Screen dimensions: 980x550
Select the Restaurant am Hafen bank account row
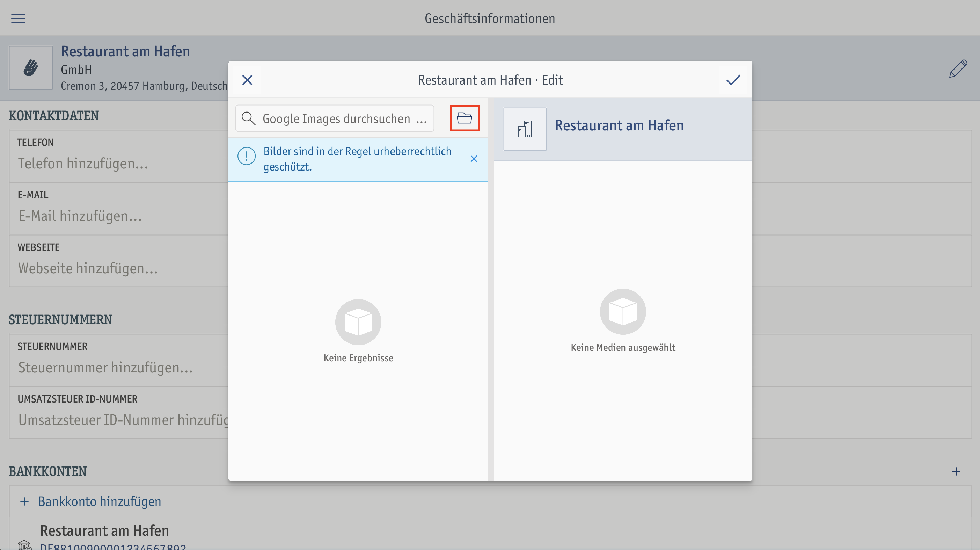(x=490, y=534)
